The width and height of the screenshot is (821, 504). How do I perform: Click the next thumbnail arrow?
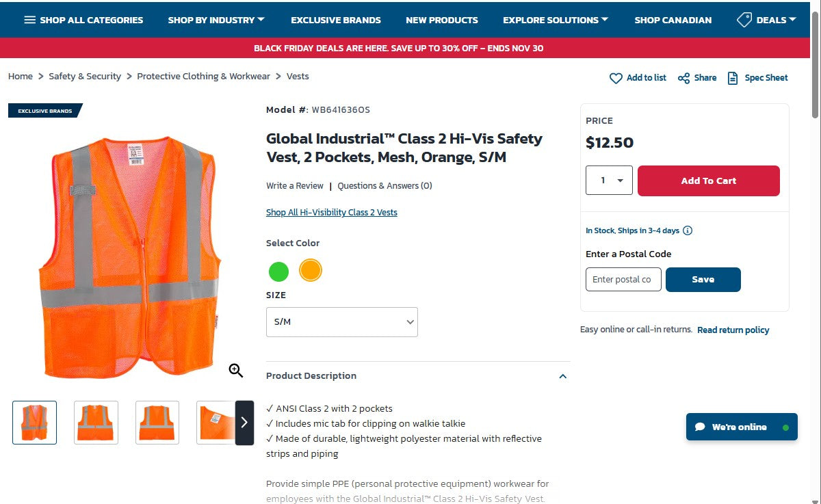tap(244, 423)
